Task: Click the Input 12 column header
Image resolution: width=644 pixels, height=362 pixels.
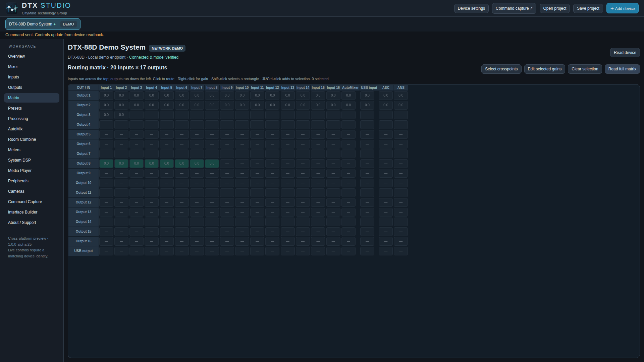Action: click(272, 88)
